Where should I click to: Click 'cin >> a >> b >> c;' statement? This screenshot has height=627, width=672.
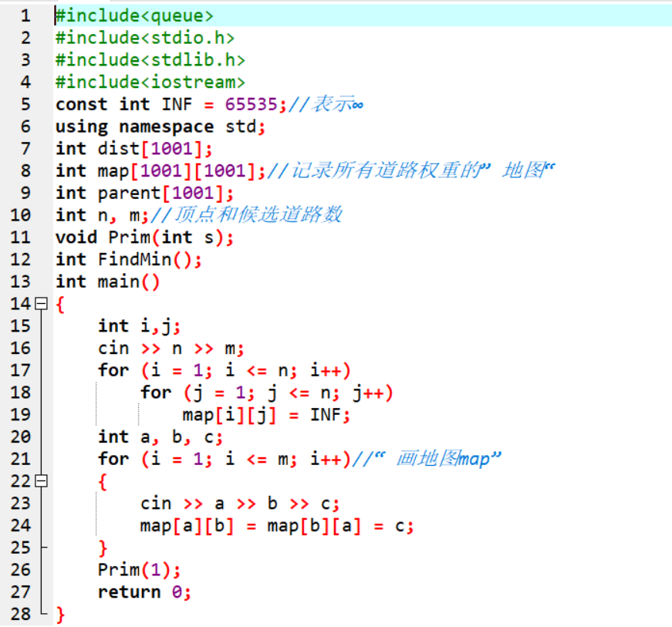pos(240,504)
